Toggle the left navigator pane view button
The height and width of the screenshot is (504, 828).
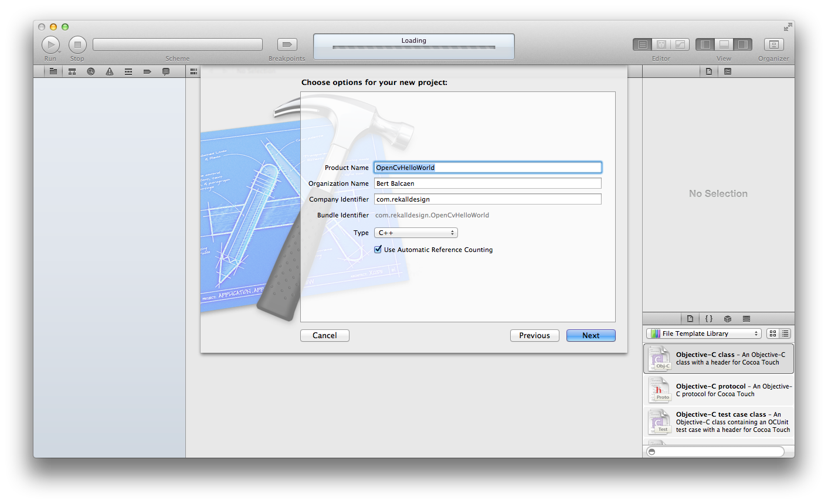[705, 45]
